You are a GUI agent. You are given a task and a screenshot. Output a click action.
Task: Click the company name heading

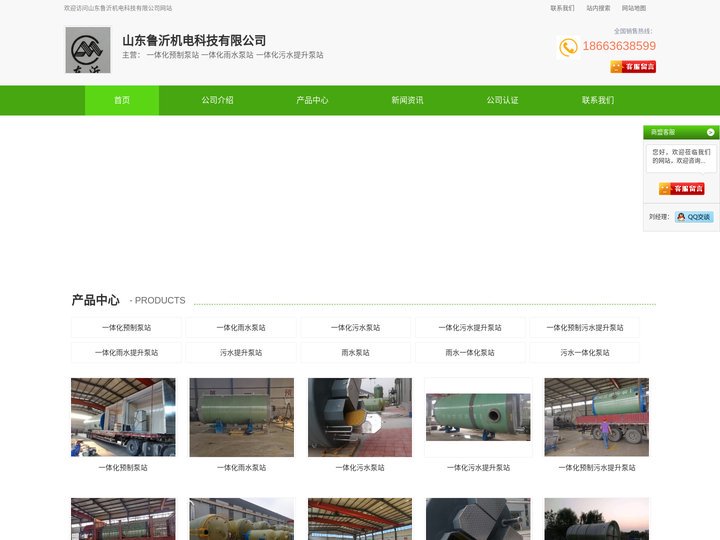[x=194, y=40]
